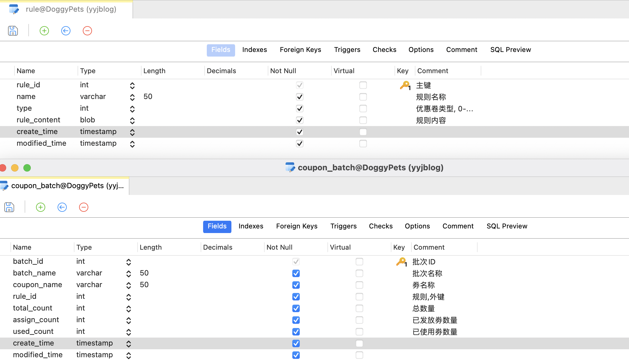Open the type dropdown for the assign_count field
The image size is (629, 364).
(x=129, y=320)
